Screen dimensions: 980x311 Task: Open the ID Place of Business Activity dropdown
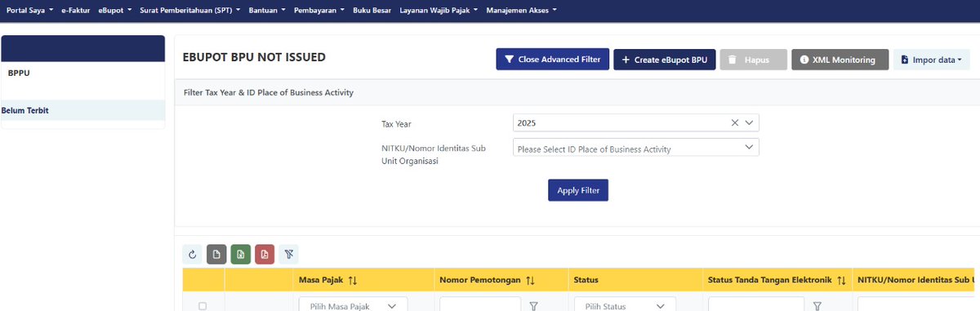click(636, 149)
